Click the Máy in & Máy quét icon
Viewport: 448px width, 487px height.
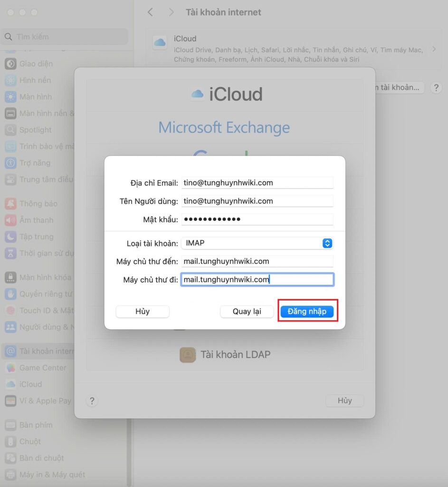point(10,475)
